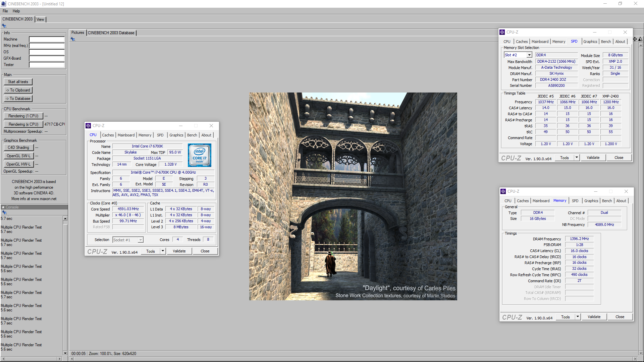Click the DRAM Frequency value 1396.2 MHz
Image resolution: width=644 pixels, height=362 pixels.
tap(579, 239)
